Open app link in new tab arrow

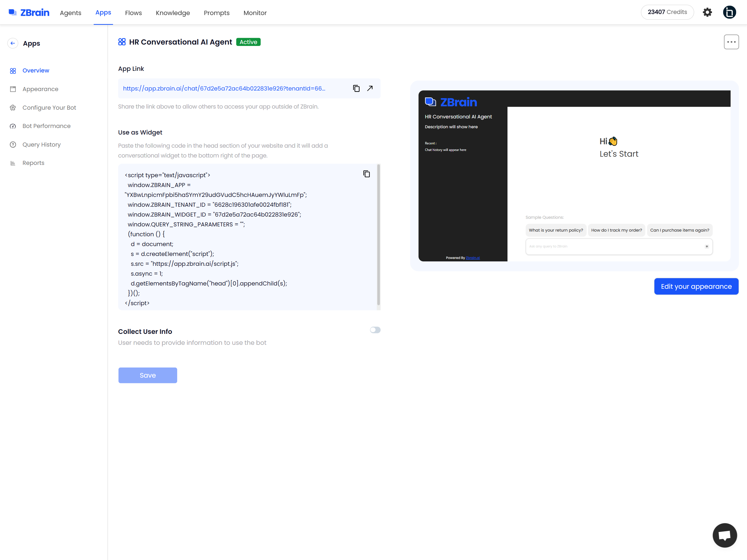(370, 89)
